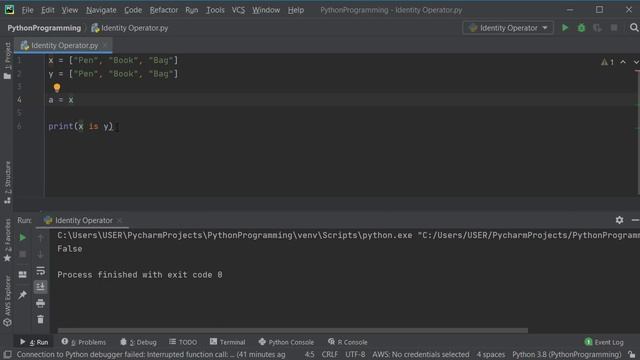Open the Problems tool window
This screenshot has height=360, width=640.
(84, 342)
